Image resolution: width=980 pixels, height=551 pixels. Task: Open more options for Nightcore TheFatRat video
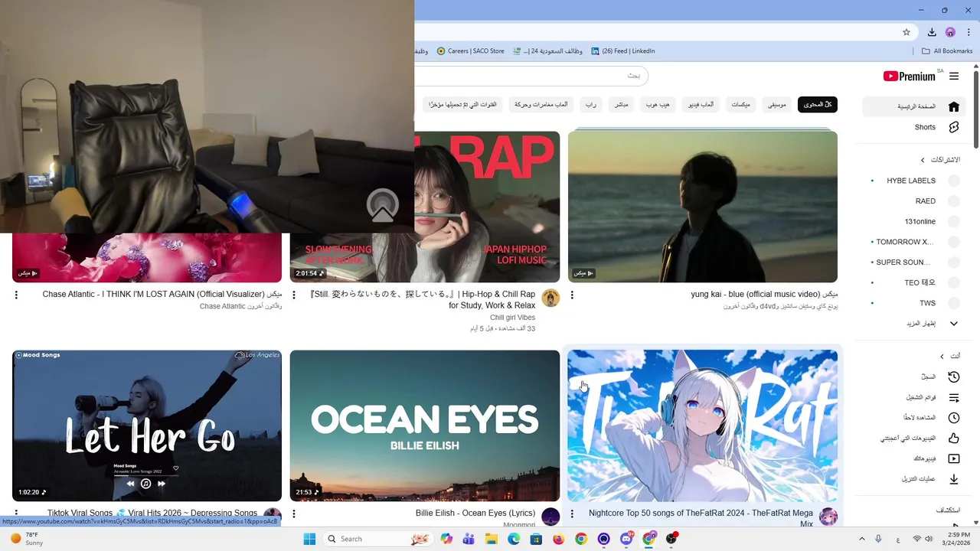pyautogui.click(x=572, y=514)
